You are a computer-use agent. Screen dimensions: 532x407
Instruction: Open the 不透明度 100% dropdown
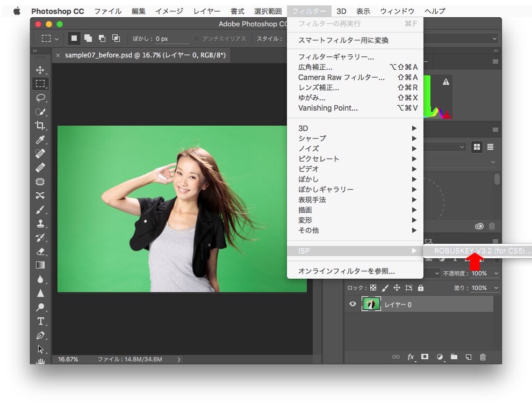pos(496,273)
